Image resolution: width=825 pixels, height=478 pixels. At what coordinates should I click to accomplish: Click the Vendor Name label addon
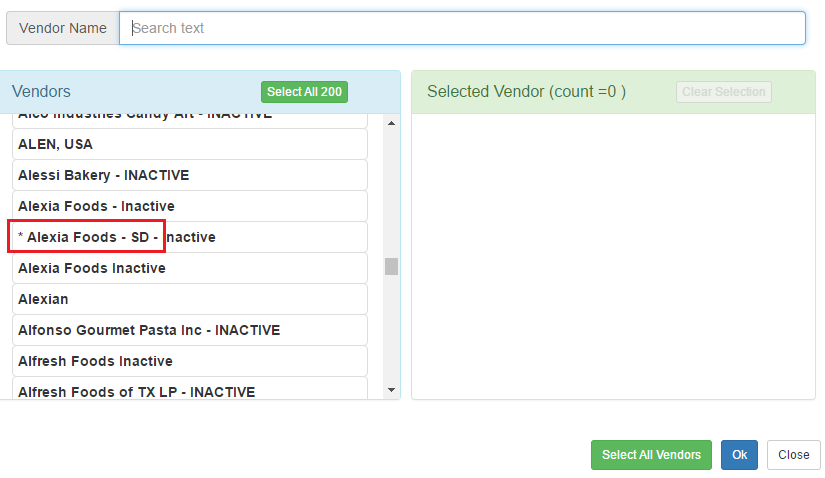click(63, 28)
